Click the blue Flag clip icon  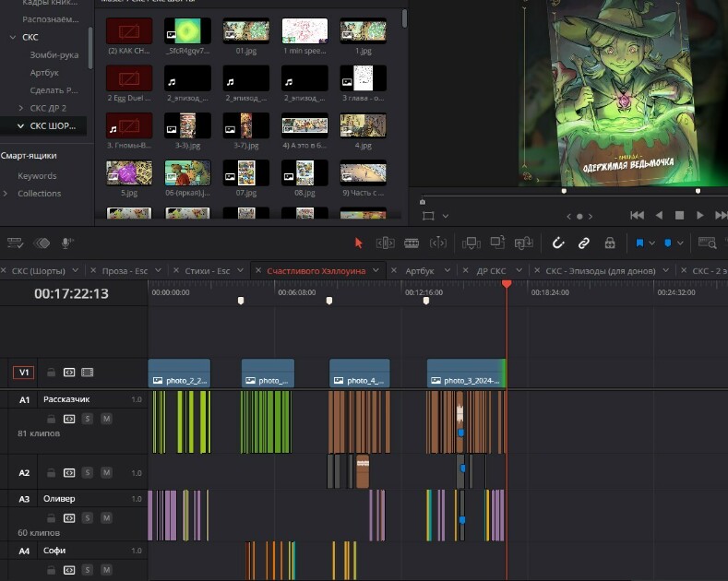click(639, 243)
